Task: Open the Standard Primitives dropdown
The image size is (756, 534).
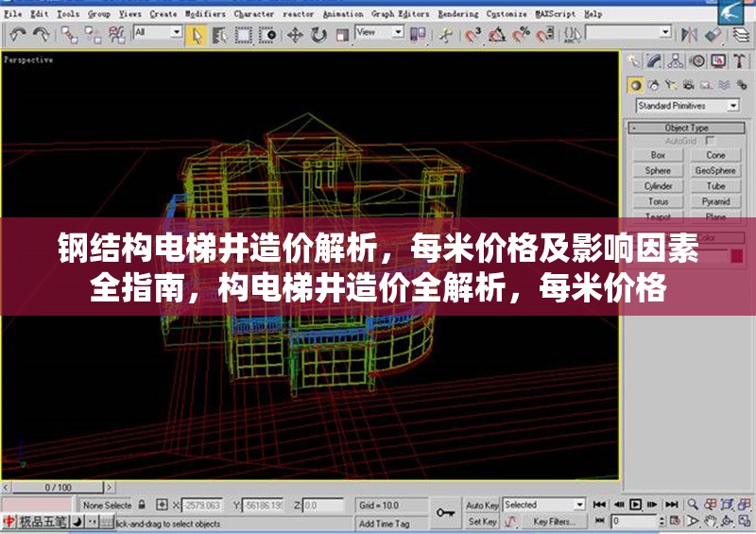Action: [x=688, y=106]
